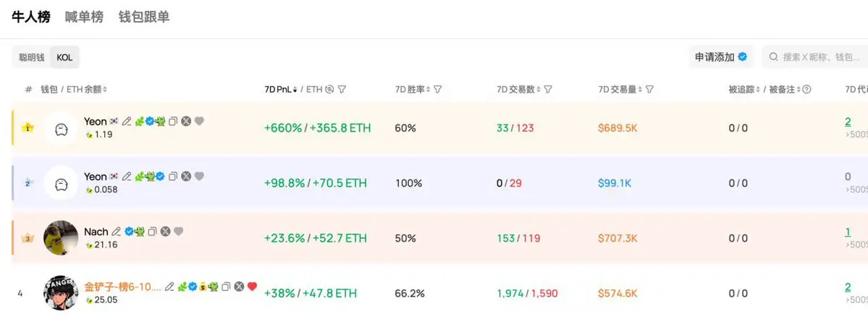
Task: Open the help icon next to 被备注
Action: tap(806, 89)
